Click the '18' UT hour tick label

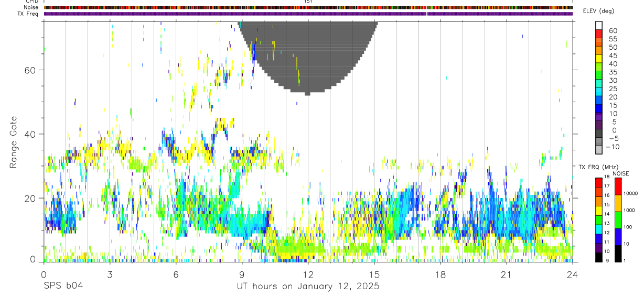[x=440, y=274]
